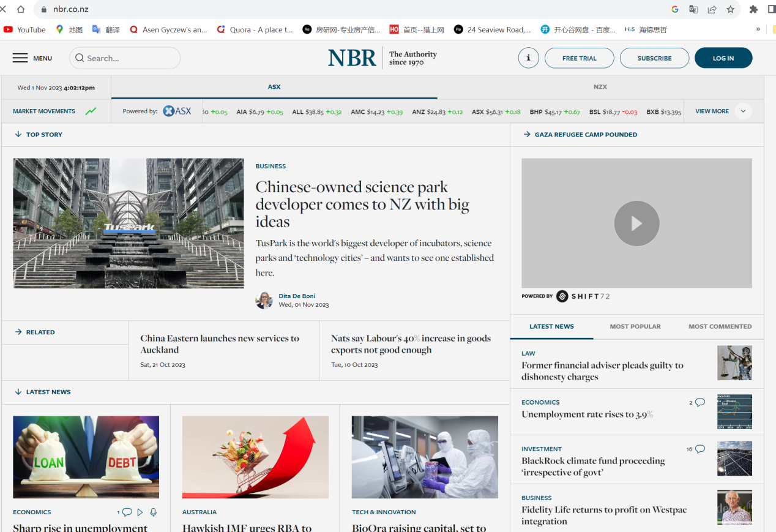776x532 pixels.
Task: Open the Nats say Labour's 40% increase article
Action: pos(411,344)
